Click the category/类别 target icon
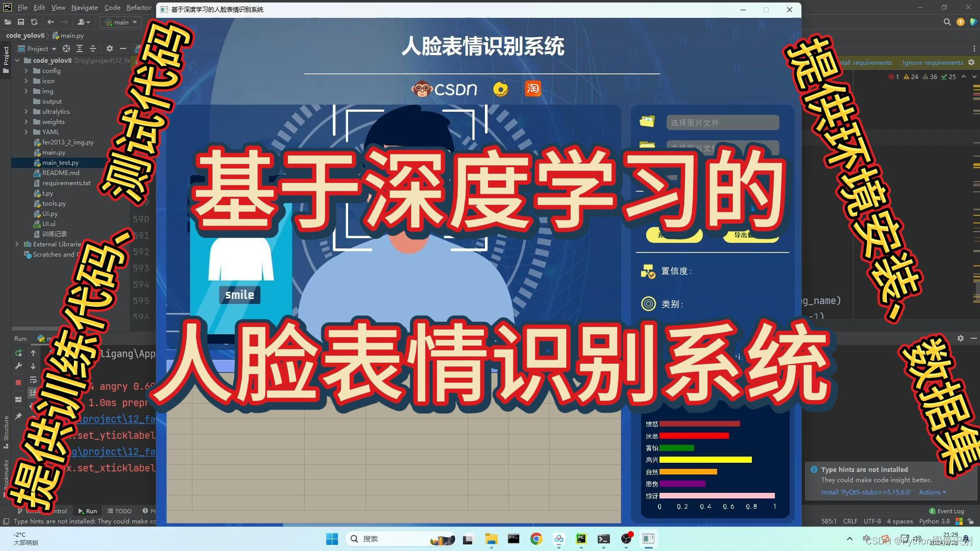 [648, 304]
